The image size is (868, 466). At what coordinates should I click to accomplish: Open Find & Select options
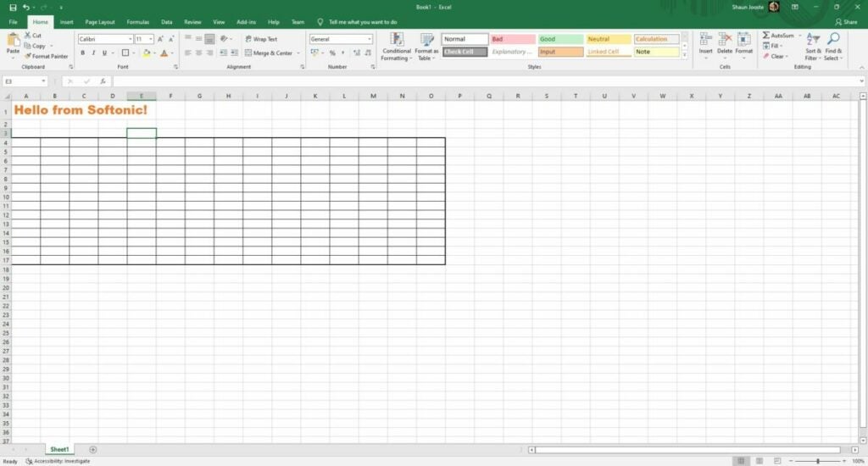(832, 47)
